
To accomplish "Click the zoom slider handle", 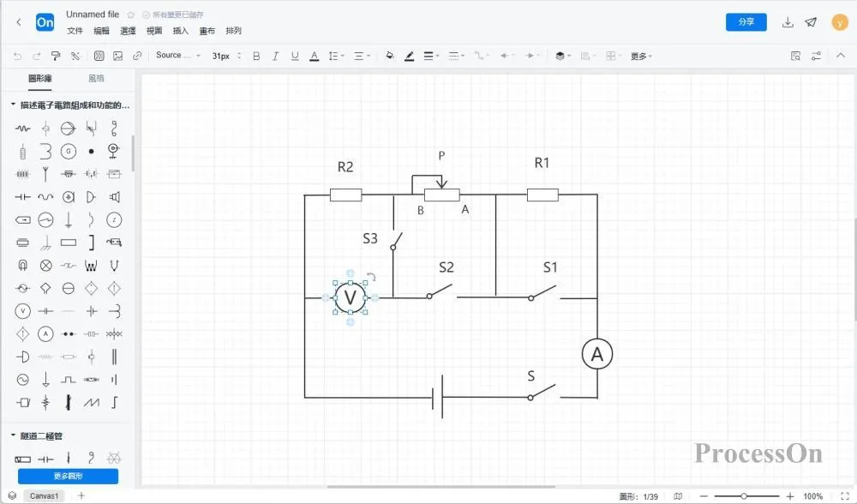I will 744,495.
